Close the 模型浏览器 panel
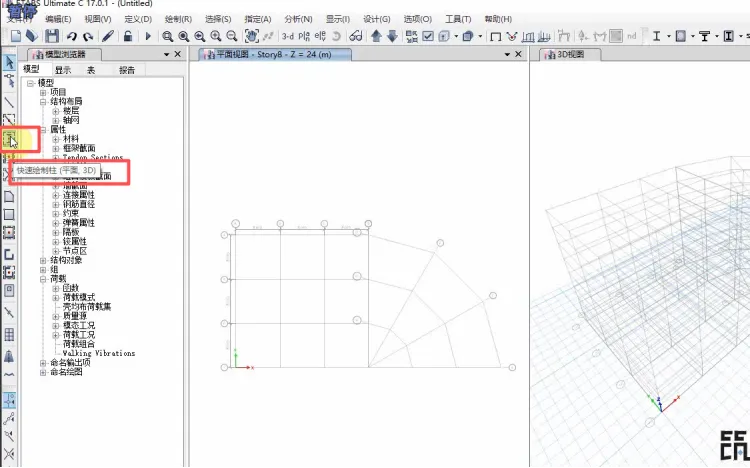Screen dimensions: 750x468 click(x=177, y=54)
